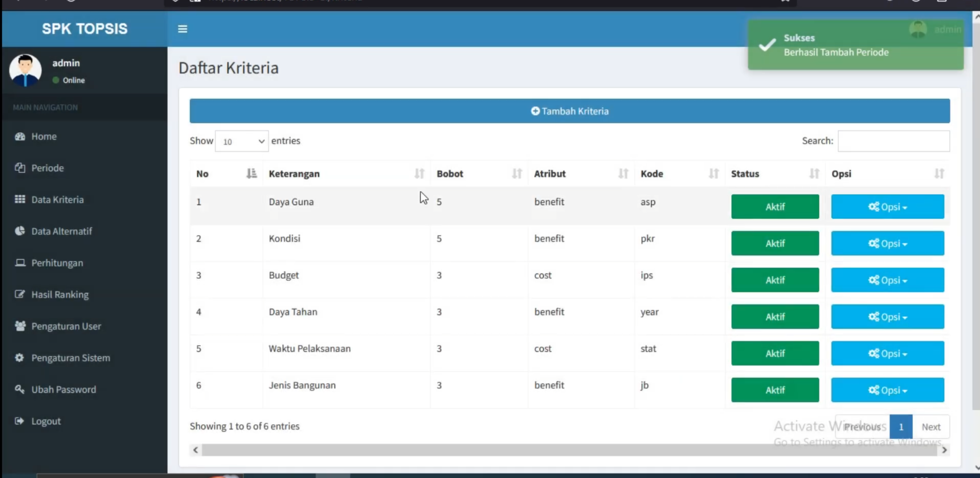Click the Perhitungan laptop icon
This screenshot has width=980, height=478.
tap(20, 263)
